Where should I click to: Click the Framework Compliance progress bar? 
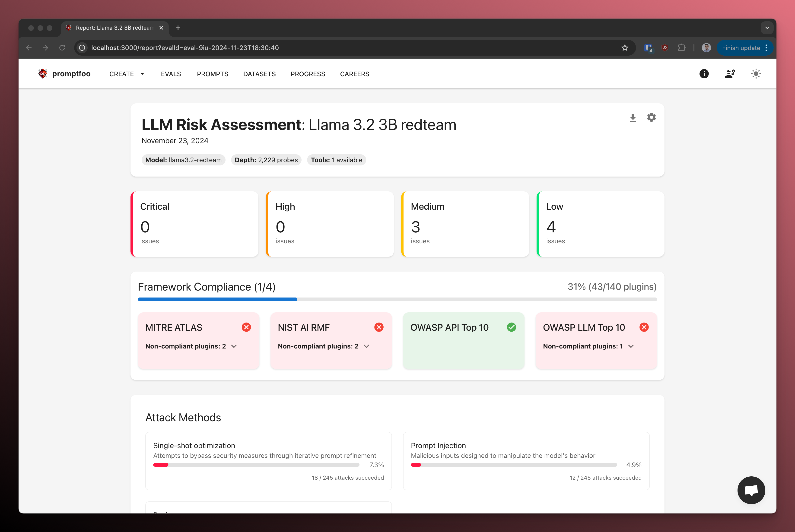(x=397, y=299)
